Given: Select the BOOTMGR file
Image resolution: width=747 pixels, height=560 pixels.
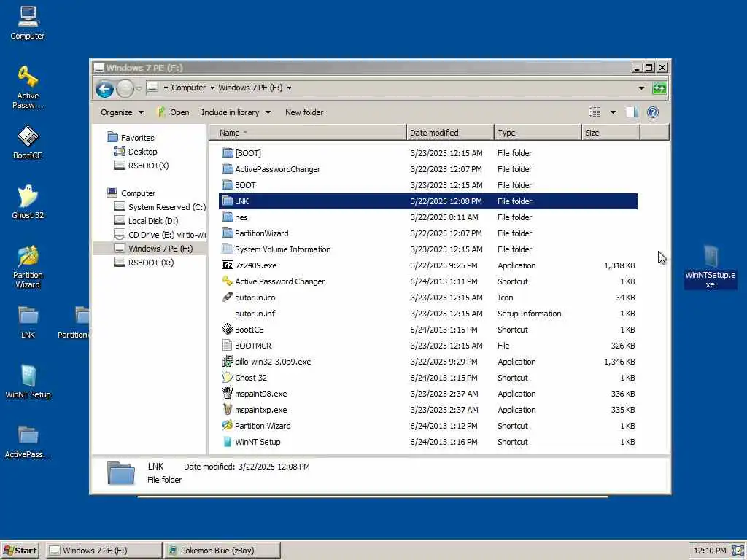Looking at the screenshot, I should coord(247,346).
